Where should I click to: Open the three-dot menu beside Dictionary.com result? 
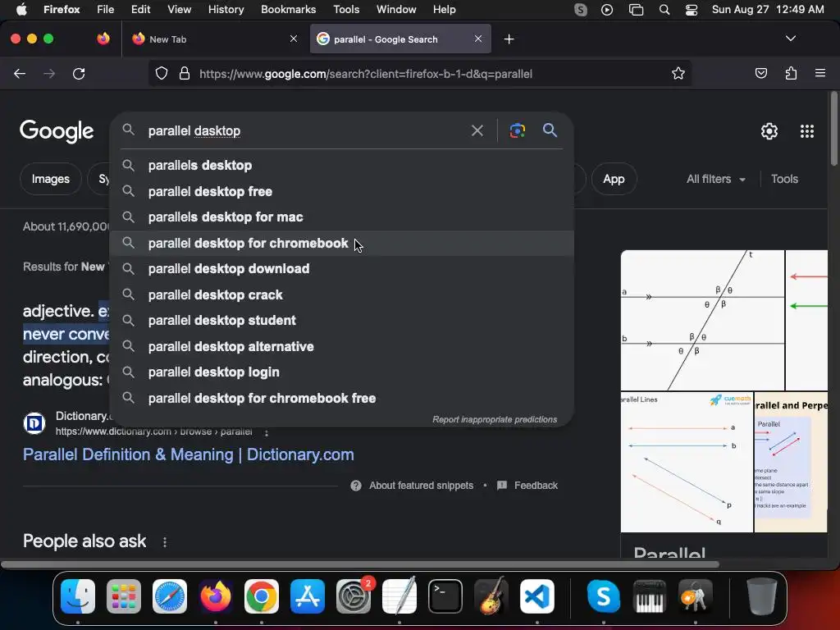[x=267, y=431]
